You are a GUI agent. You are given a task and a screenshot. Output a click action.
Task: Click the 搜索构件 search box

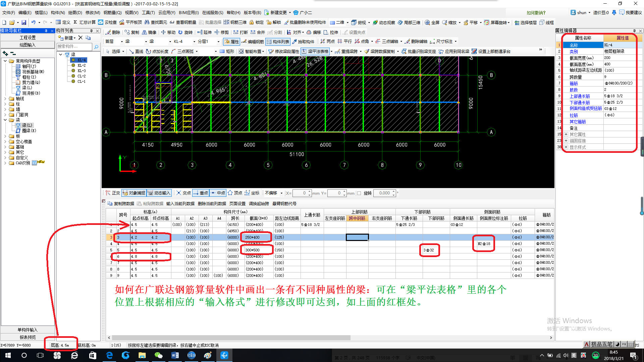(x=74, y=47)
